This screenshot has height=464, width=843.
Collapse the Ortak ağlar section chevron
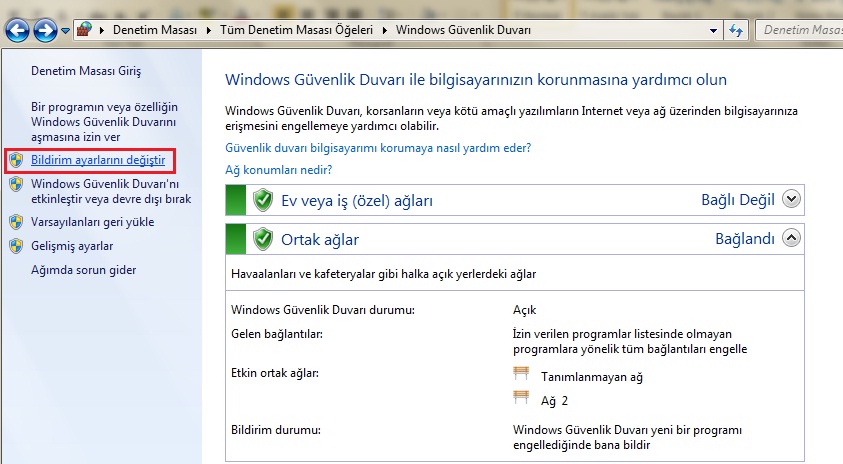point(791,238)
